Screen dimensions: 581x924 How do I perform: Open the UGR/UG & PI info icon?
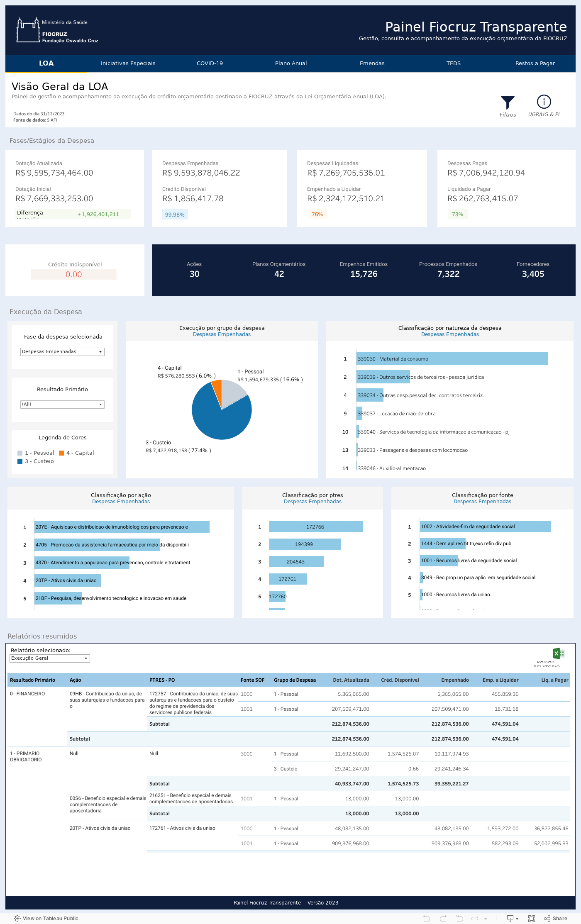click(544, 102)
